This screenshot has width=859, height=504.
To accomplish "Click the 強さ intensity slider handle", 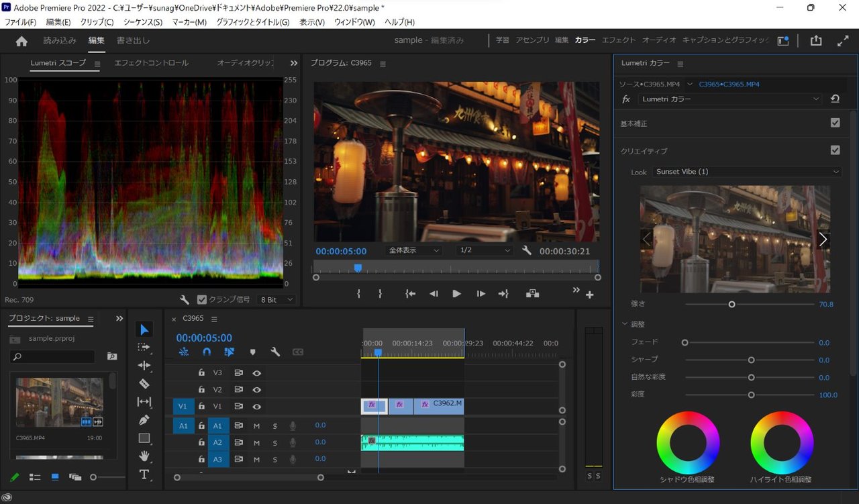I will (731, 304).
